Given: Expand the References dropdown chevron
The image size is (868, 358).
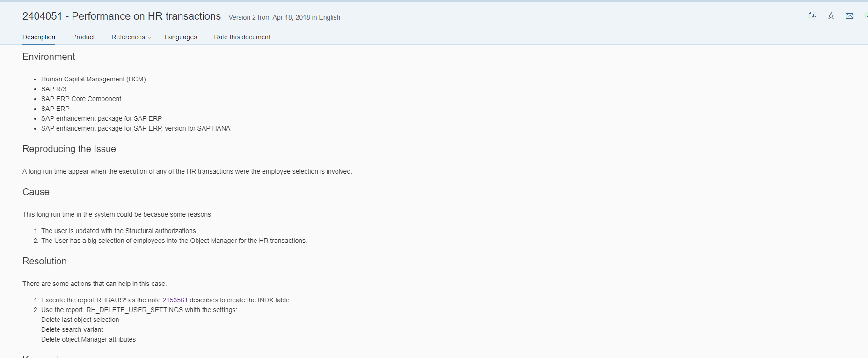Looking at the screenshot, I should [x=150, y=37].
